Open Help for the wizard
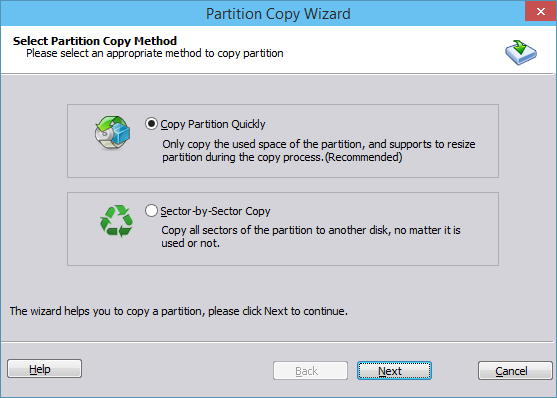Viewport: 557px width, 398px height. 44,369
